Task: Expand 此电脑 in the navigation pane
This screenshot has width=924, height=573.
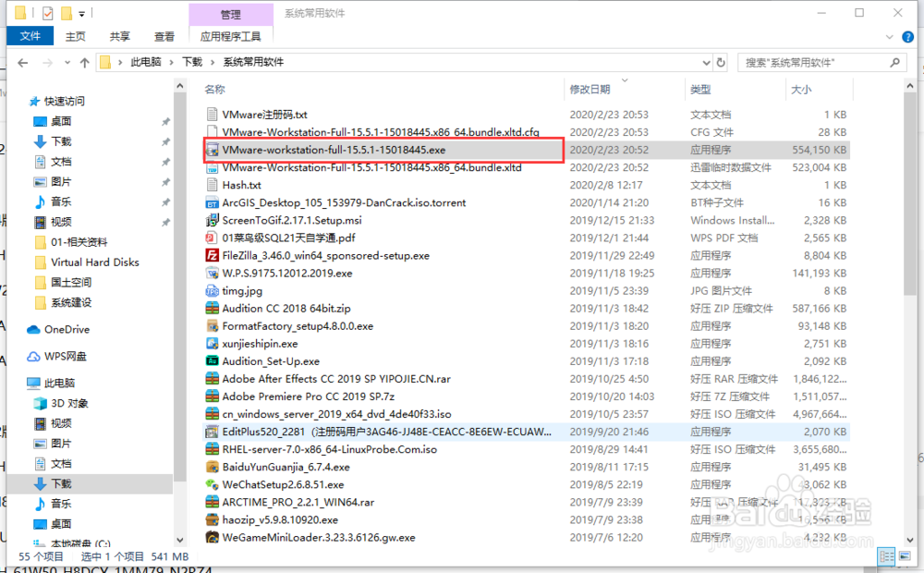Action: (20, 383)
